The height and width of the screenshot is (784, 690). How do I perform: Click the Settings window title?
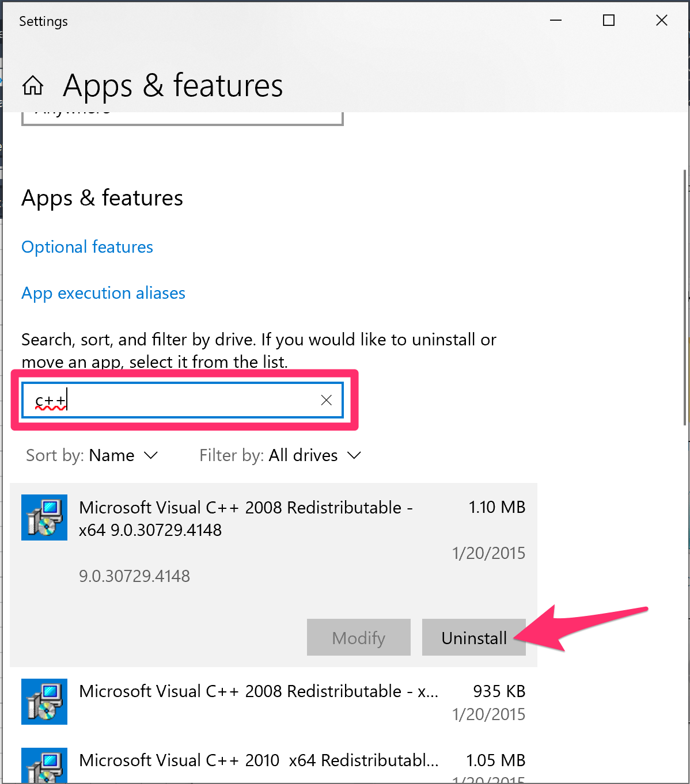43,21
